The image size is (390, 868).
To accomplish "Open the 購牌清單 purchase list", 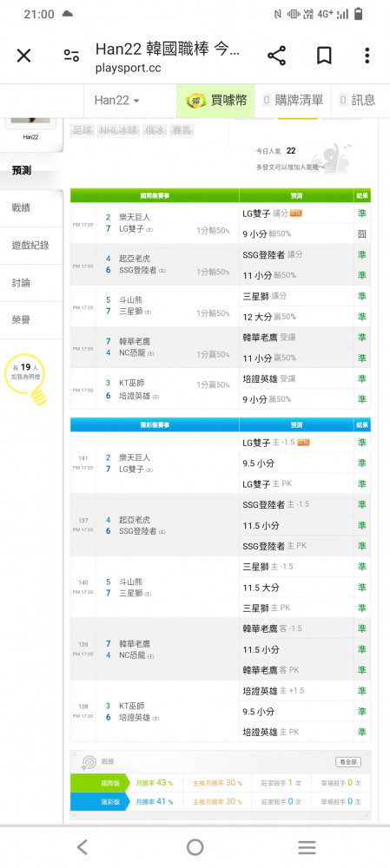I will [x=293, y=100].
